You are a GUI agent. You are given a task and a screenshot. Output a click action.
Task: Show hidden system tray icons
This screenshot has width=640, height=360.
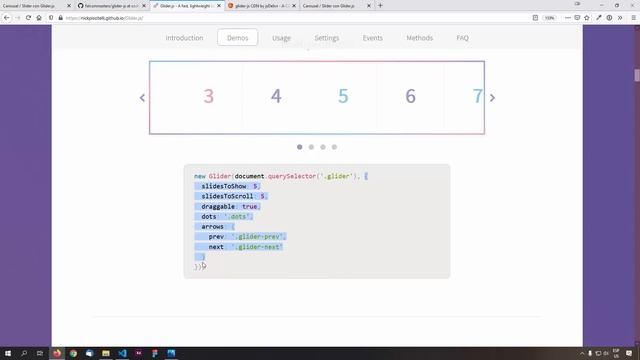[x=582, y=353]
